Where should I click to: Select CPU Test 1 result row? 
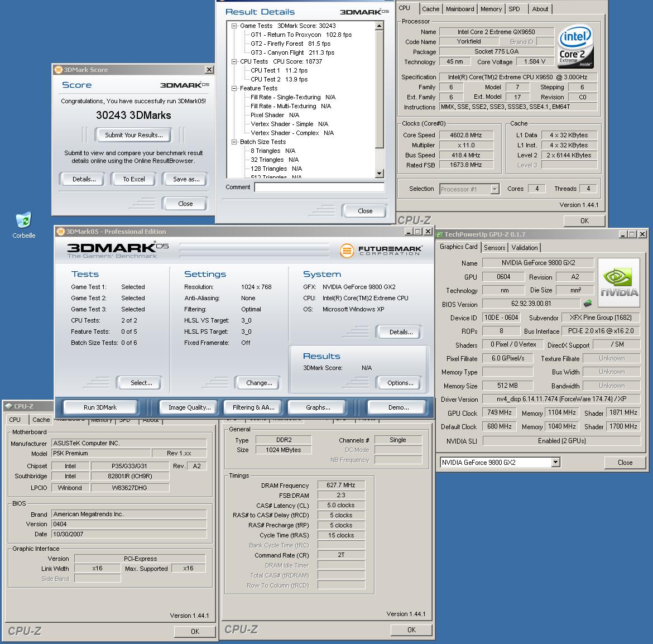[279, 70]
